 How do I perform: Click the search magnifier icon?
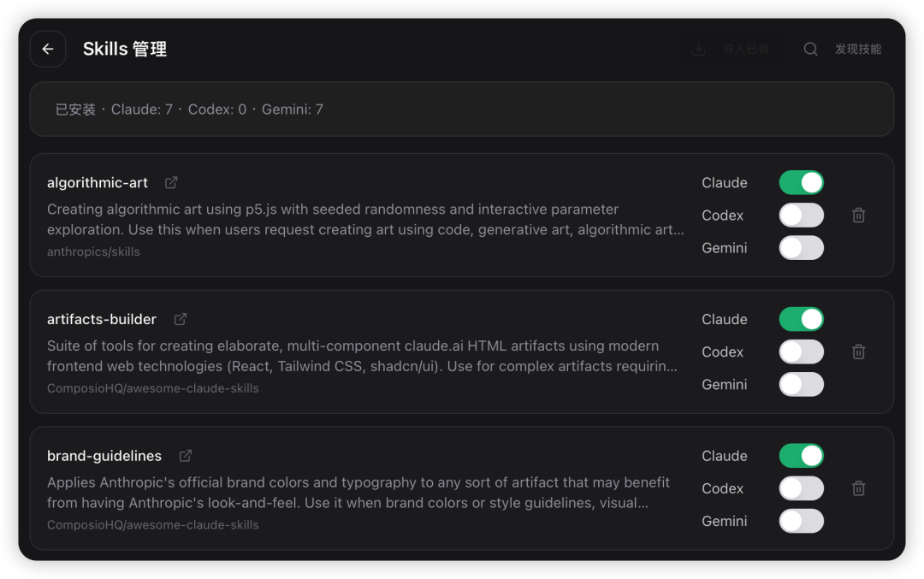pos(810,50)
